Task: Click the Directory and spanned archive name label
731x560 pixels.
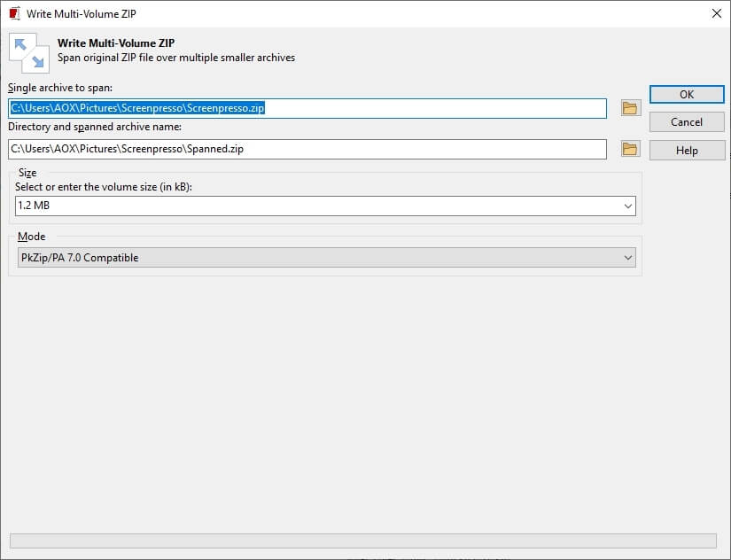Action: pyautogui.click(x=93, y=127)
